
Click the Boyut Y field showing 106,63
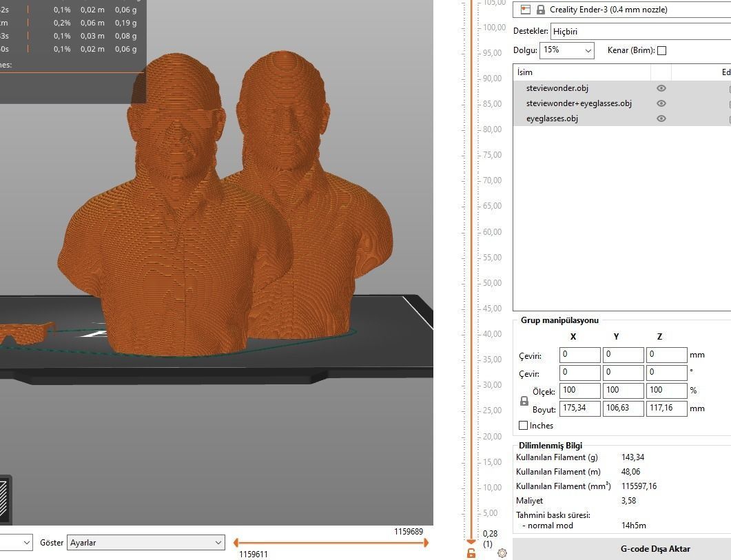624,408
